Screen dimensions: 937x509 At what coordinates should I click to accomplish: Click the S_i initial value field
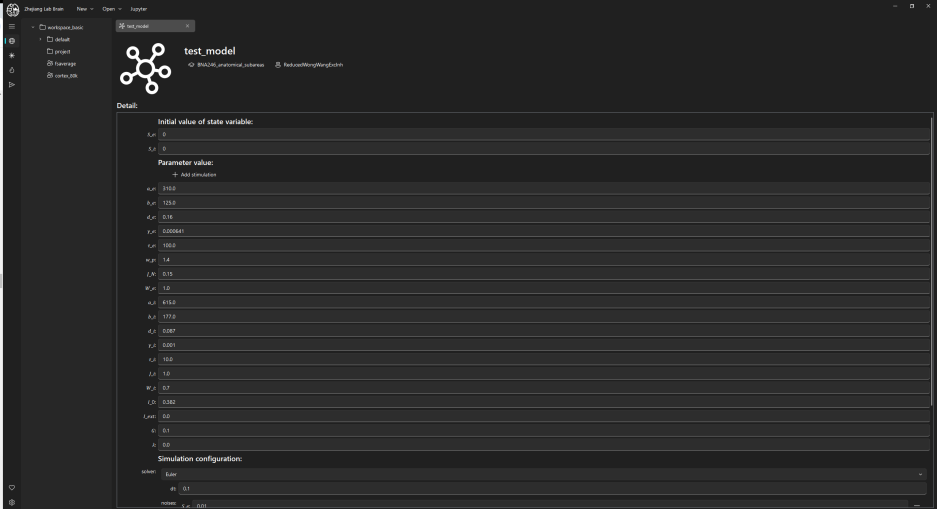click(544, 149)
